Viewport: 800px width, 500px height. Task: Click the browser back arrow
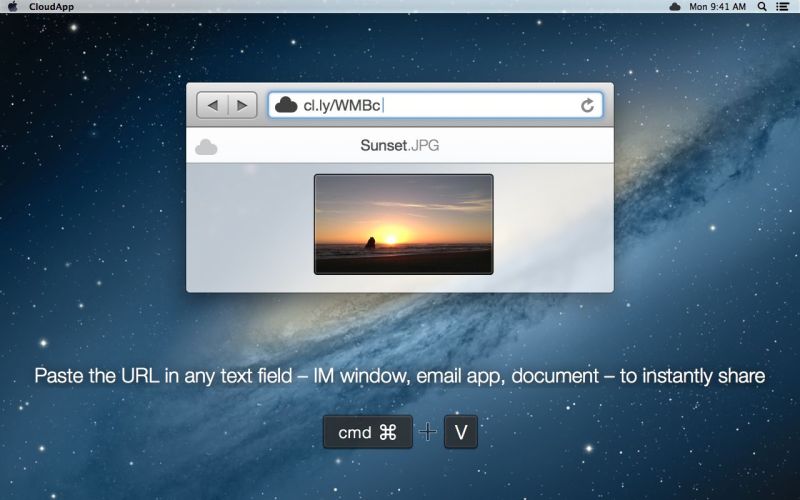click(x=213, y=105)
